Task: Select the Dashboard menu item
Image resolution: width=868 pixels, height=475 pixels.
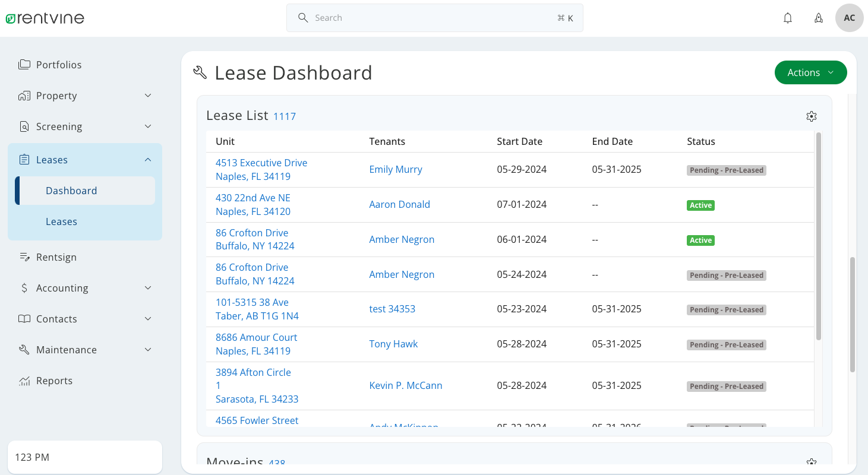Action: (71, 190)
